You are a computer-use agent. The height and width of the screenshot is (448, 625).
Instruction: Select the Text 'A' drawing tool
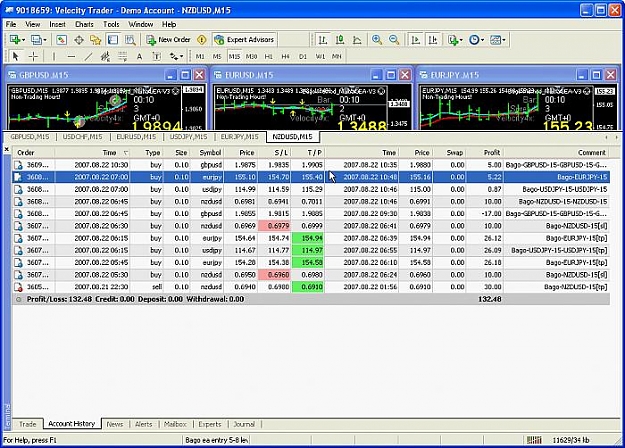139,56
